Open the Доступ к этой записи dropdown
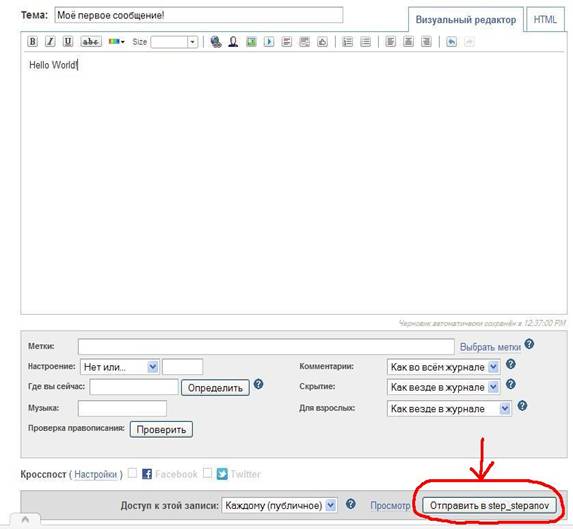This screenshot has width=573, height=529. (x=280, y=505)
